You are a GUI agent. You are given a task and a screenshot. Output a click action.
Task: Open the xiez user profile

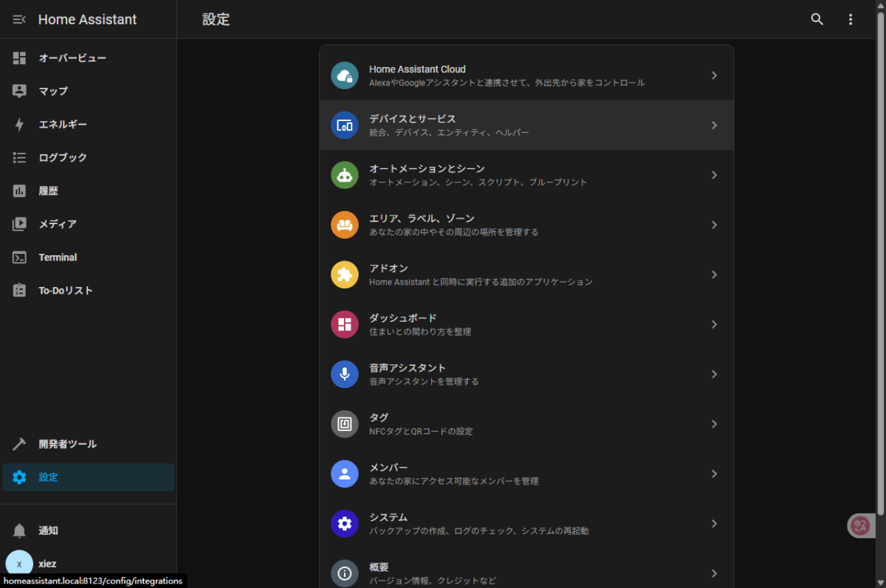89,564
